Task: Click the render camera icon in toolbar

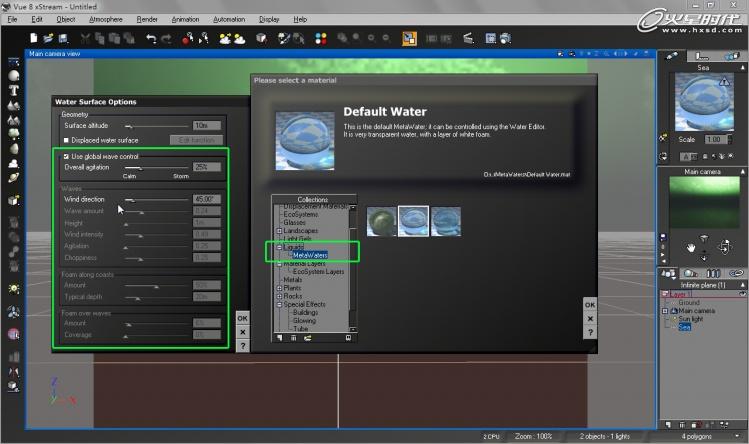Action: pyautogui.click(x=505, y=38)
